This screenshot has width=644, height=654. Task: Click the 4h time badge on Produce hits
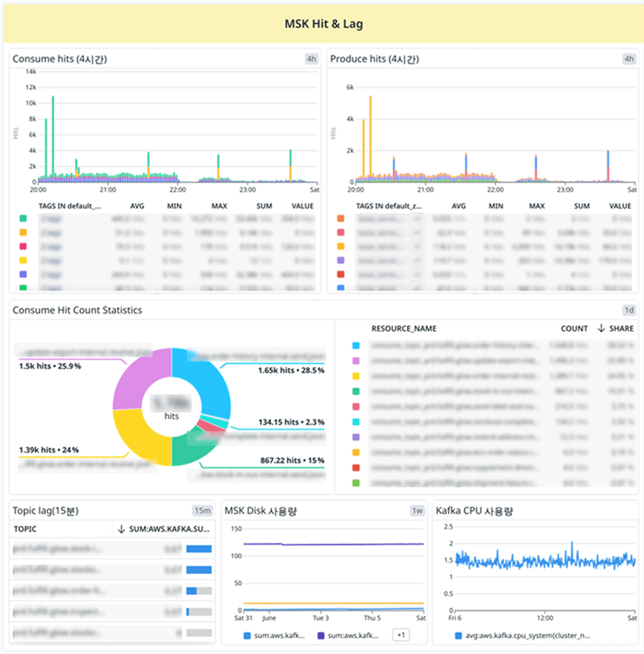pos(629,59)
